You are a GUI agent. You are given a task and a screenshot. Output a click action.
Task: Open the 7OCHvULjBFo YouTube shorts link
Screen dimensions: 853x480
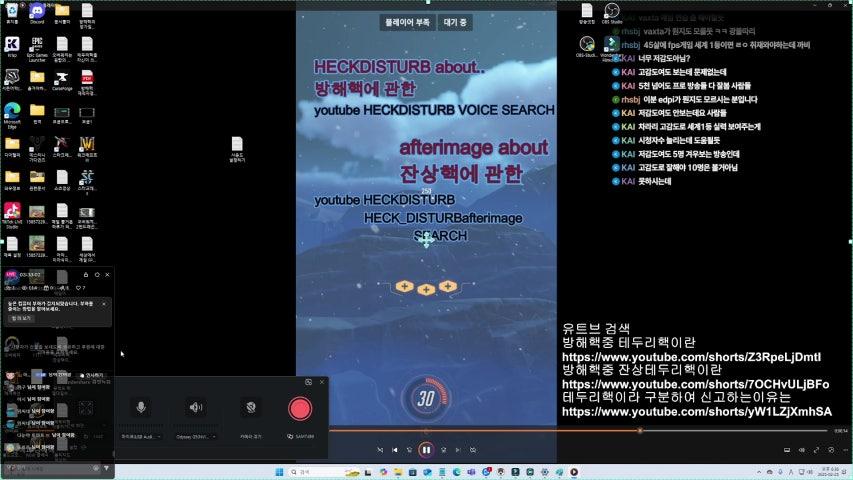695,384
